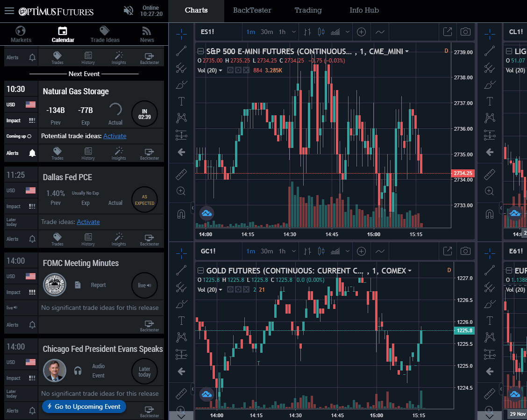Open Insights for the Dallas Fed PCE event
Viewport: 527px width, 420px height.
click(x=119, y=239)
